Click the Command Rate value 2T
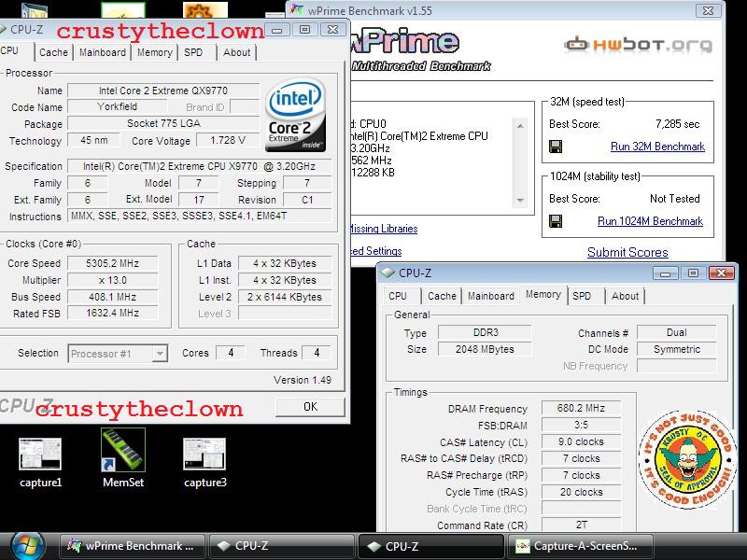The height and width of the screenshot is (560, 747). [x=581, y=525]
